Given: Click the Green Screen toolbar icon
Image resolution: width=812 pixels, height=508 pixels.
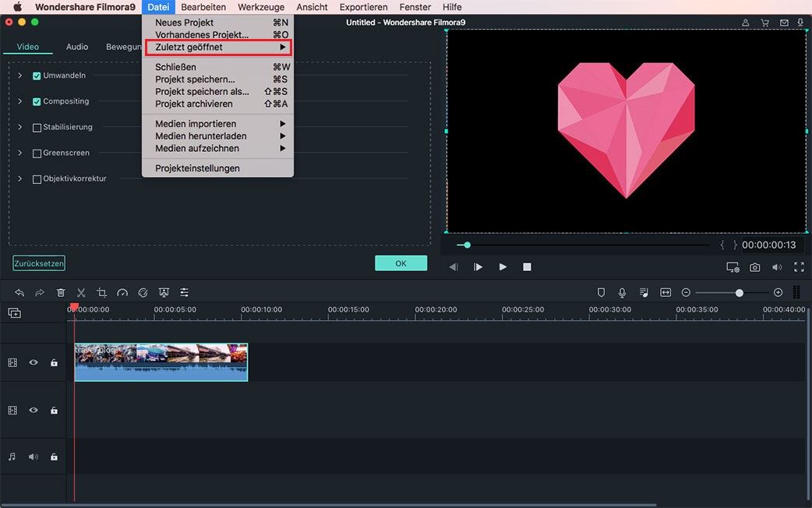Looking at the screenshot, I should point(164,293).
